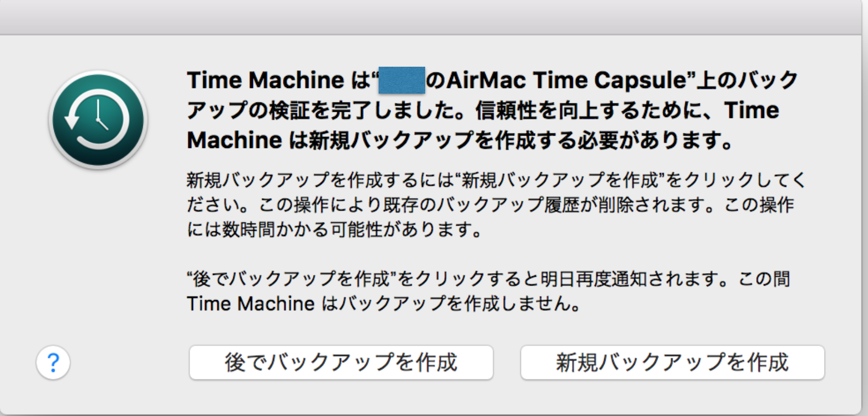Click the 後でバックアップを作成 button
The height and width of the screenshot is (416, 868).
342,363
